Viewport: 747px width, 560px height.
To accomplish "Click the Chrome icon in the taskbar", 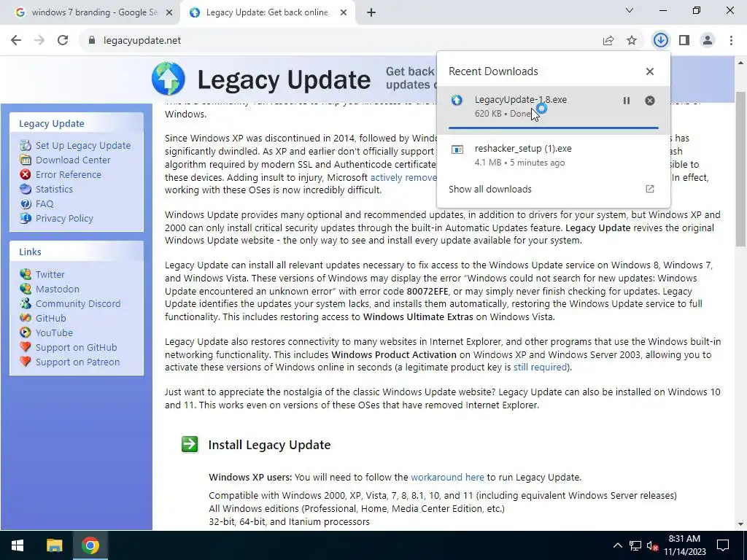I will (90, 545).
